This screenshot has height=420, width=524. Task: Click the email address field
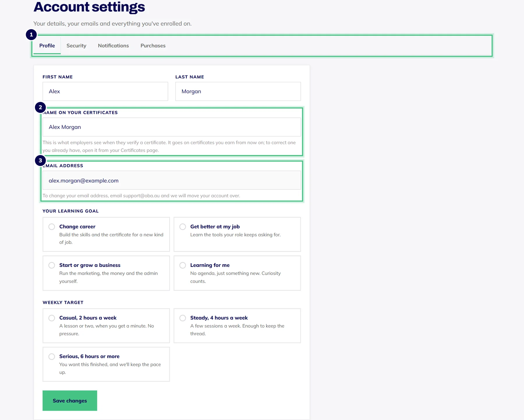coord(171,180)
